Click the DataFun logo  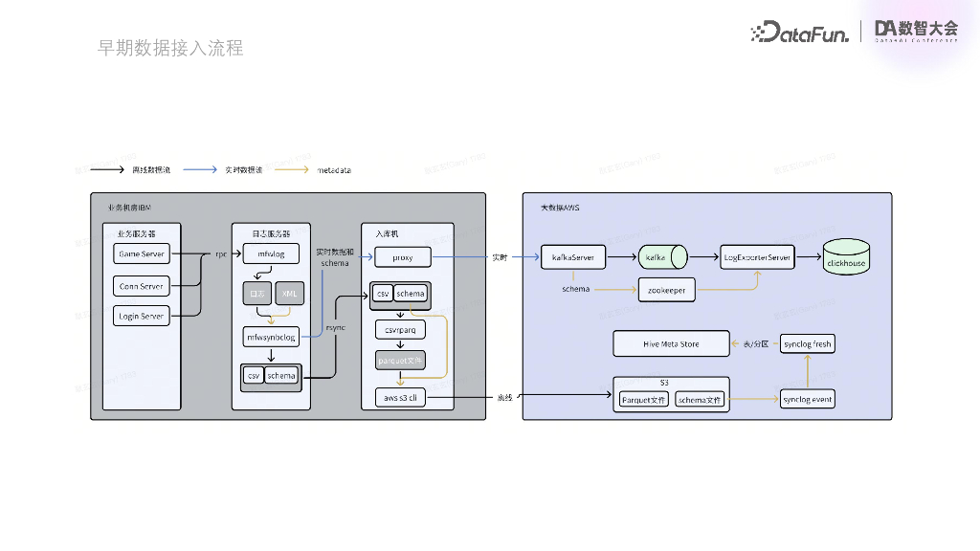[800, 32]
